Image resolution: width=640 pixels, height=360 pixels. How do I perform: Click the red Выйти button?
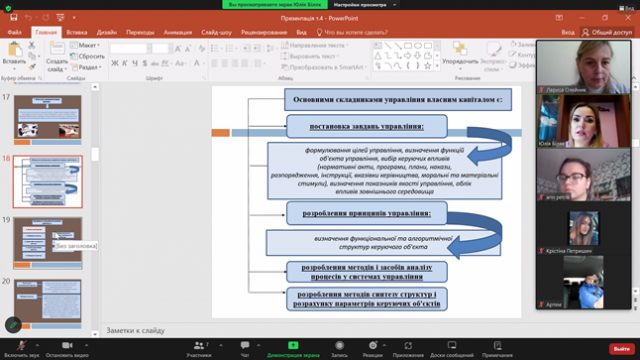pyautogui.click(x=621, y=349)
